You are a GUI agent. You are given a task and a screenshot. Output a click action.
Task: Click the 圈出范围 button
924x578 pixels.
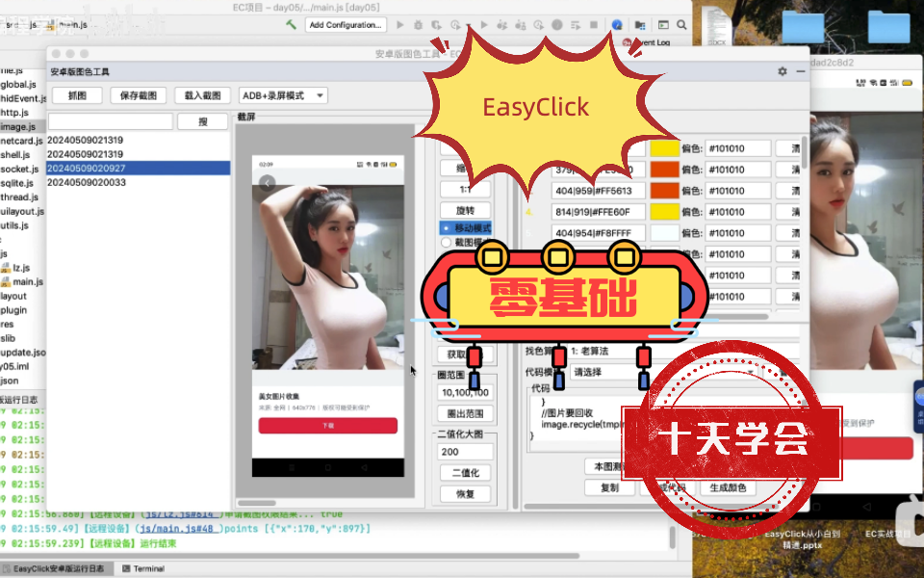click(x=465, y=413)
